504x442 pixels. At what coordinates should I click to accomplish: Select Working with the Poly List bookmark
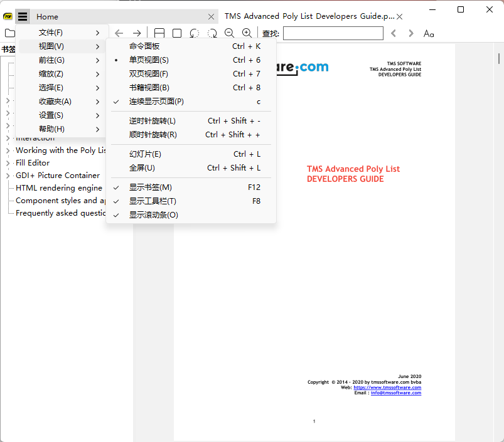(x=60, y=150)
